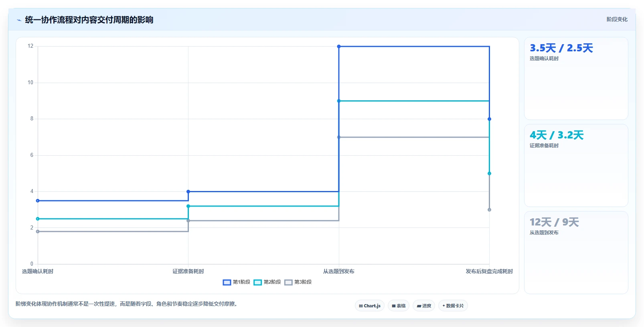The height and width of the screenshot is (327, 644).
Task: Click the blue starting point at 3.5
Action: [38, 201]
